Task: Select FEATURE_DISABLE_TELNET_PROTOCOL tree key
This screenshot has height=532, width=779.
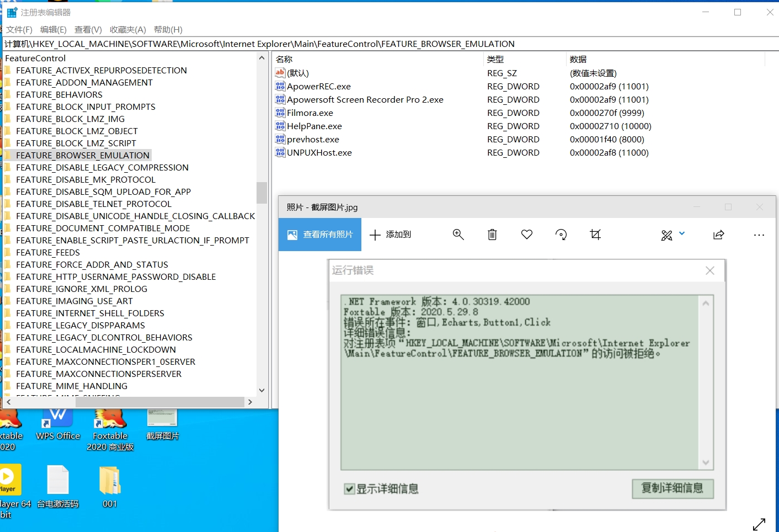Action: tap(94, 204)
